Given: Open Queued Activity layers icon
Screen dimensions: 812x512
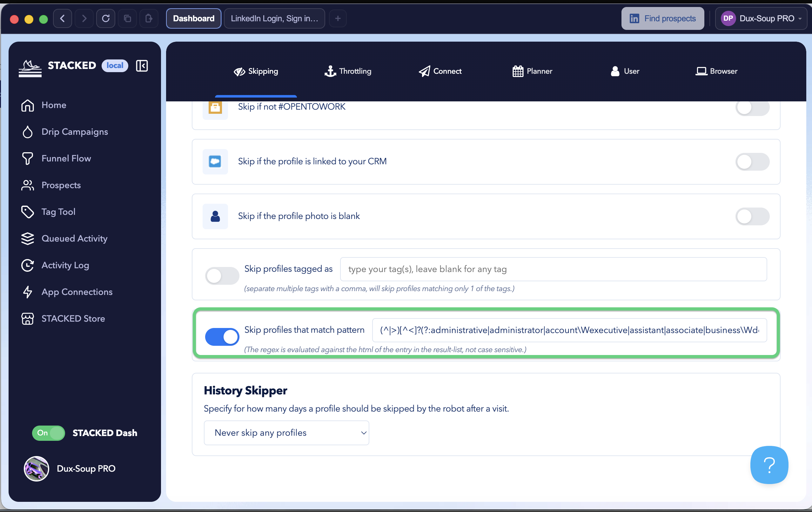Looking at the screenshot, I should pos(28,238).
